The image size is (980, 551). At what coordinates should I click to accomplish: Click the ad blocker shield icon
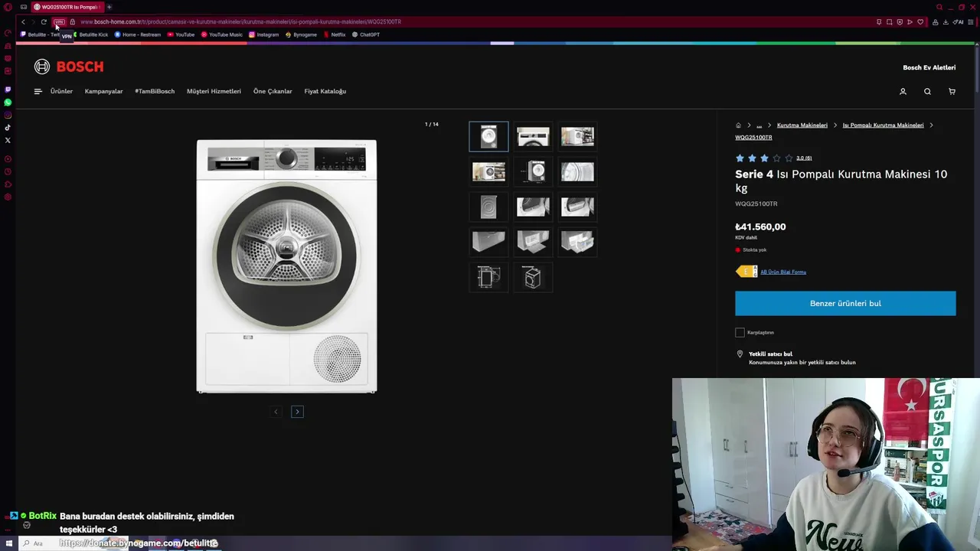coord(900,21)
